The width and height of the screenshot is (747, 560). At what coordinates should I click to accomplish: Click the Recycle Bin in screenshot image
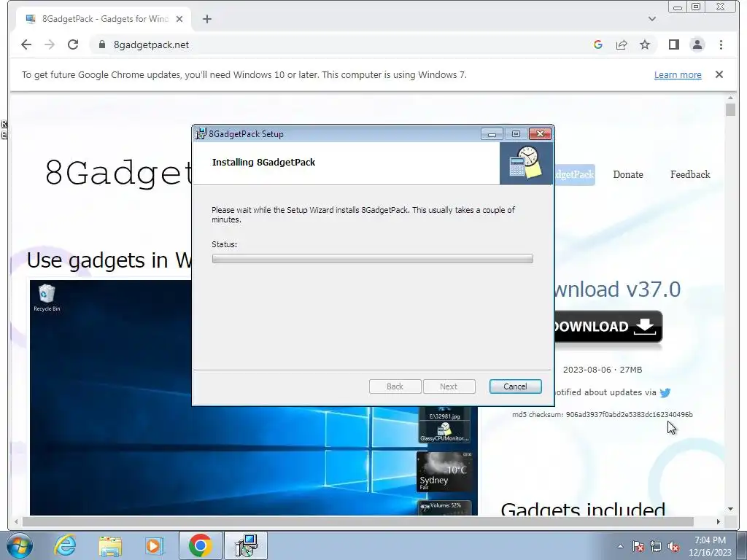tap(47, 297)
